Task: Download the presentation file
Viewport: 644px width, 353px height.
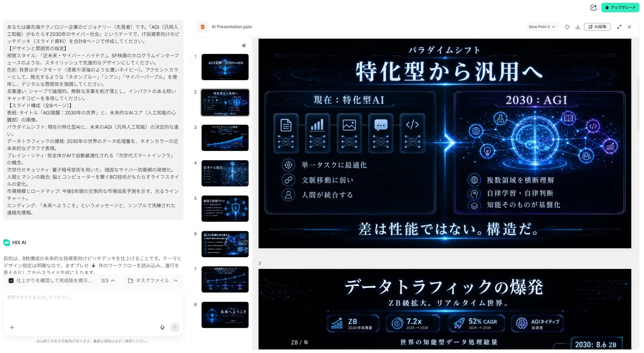Action: pos(578,27)
